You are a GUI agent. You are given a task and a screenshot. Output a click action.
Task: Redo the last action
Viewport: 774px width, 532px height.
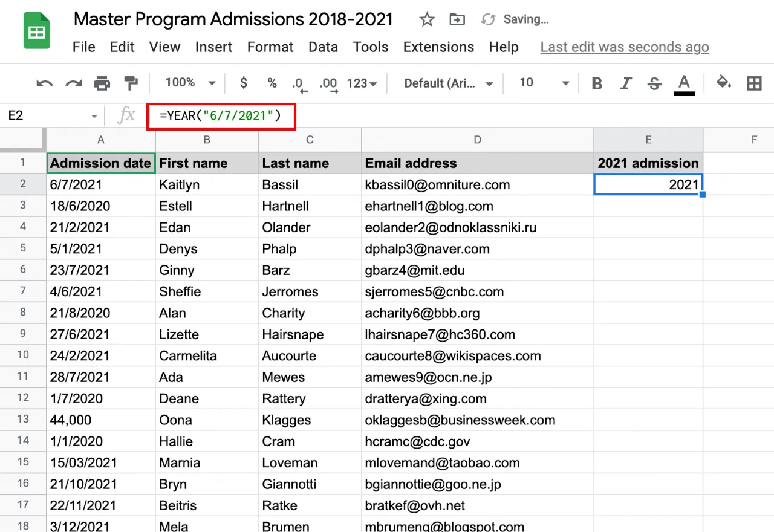pos(73,83)
